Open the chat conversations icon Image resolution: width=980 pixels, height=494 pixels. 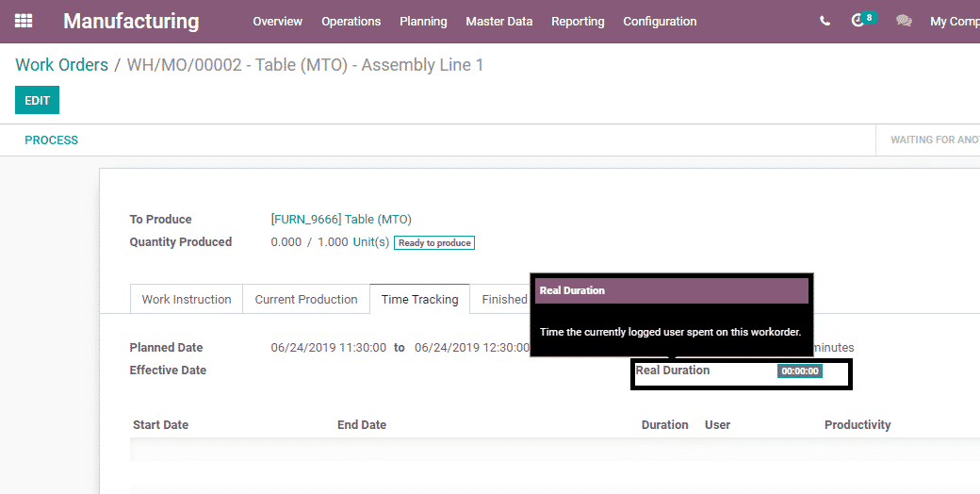coord(904,21)
